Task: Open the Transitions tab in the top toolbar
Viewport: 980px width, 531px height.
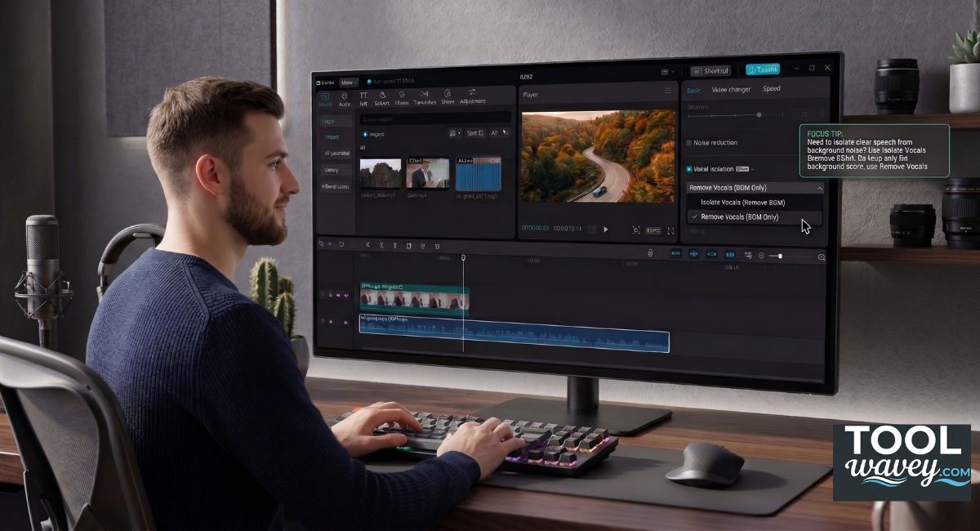Action: click(x=425, y=99)
